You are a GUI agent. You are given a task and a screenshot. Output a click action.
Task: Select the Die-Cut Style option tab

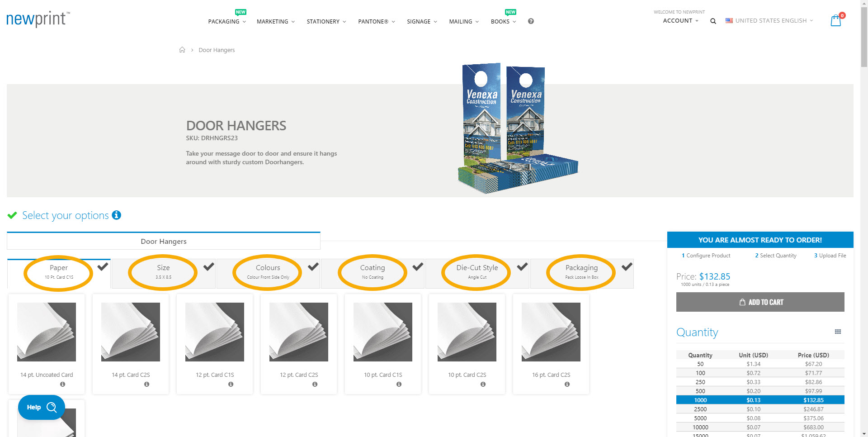tap(477, 273)
